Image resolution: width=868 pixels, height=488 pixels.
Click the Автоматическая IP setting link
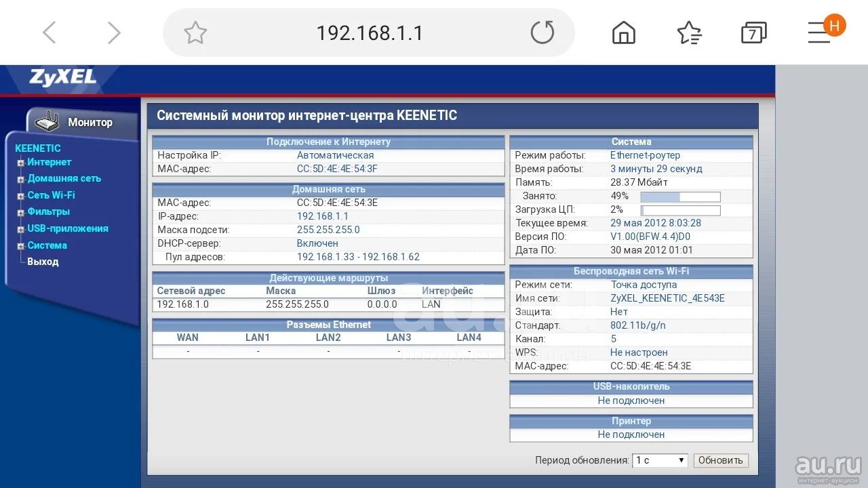(335, 155)
